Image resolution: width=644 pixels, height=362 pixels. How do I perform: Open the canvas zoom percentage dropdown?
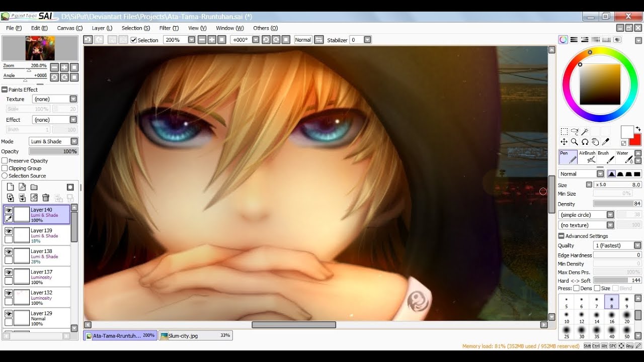click(x=192, y=40)
